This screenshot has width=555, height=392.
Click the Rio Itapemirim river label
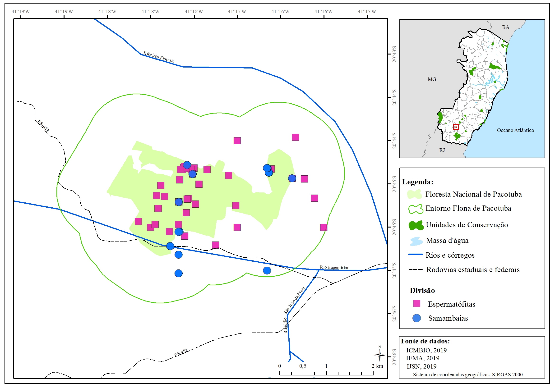pos(334,267)
